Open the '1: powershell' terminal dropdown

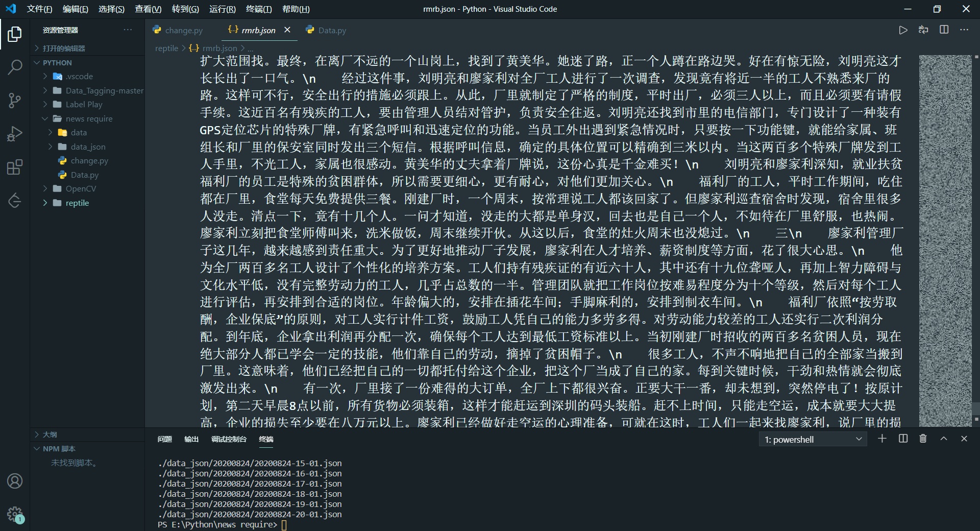coord(813,439)
